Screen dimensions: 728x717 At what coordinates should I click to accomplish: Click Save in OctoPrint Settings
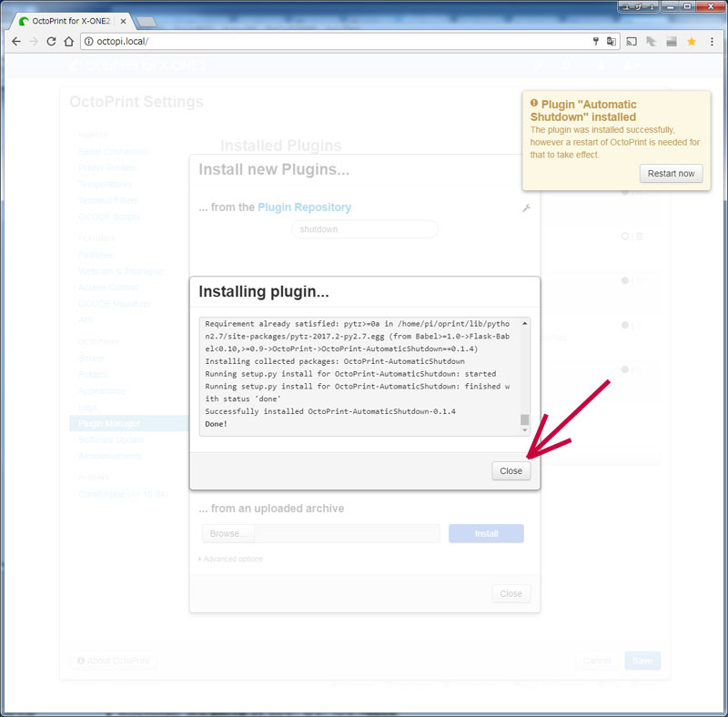pyautogui.click(x=642, y=661)
